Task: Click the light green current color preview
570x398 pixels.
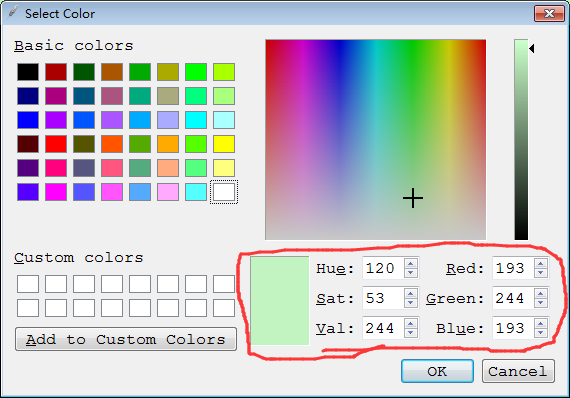Action: point(280,301)
